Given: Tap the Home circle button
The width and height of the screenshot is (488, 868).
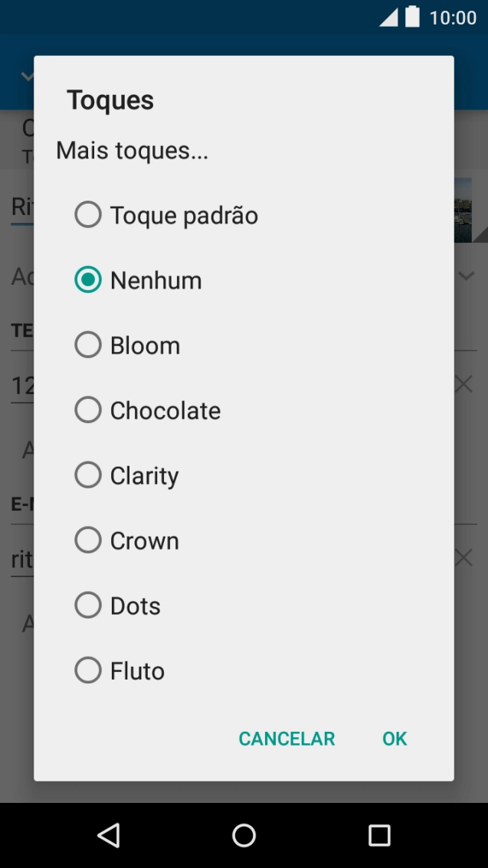Looking at the screenshot, I should coord(244,834).
